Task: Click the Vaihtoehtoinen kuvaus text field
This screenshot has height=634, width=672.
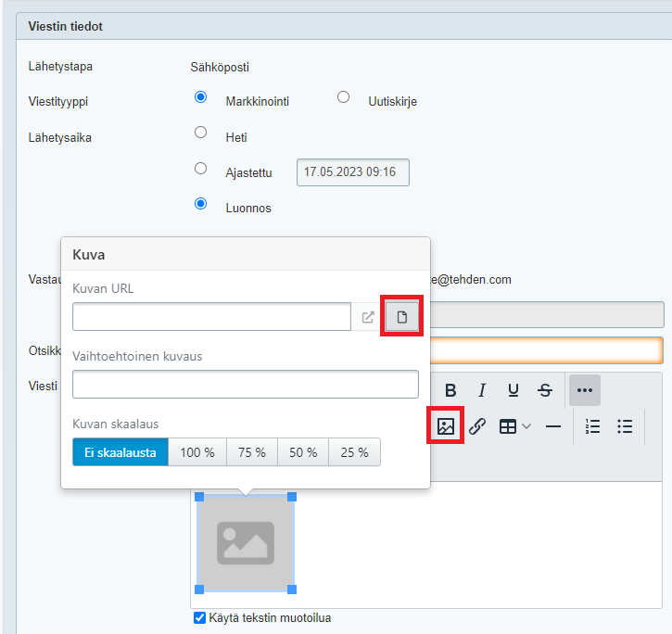Action: point(246,385)
